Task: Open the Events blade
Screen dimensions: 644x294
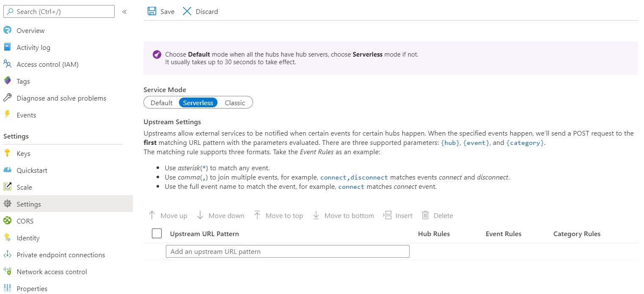Action: [26, 114]
